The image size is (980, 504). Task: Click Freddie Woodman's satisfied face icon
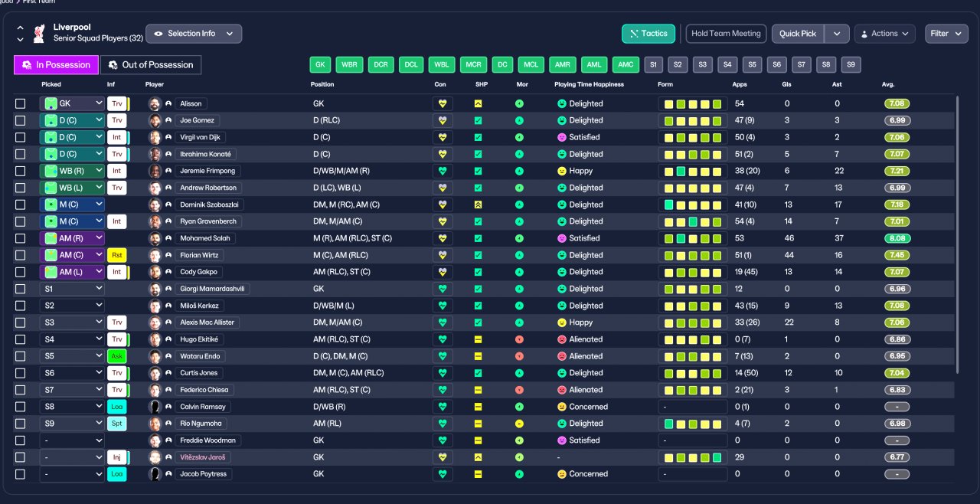tap(561, 440)
